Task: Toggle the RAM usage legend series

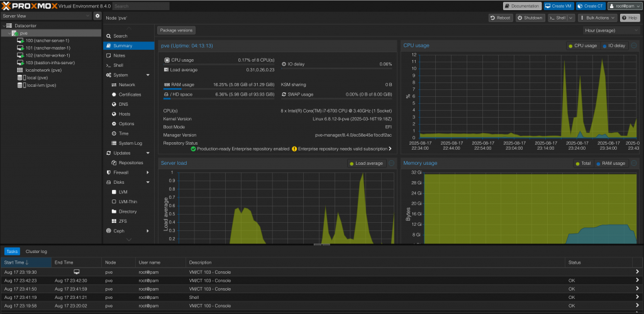Action: point(611,164)
